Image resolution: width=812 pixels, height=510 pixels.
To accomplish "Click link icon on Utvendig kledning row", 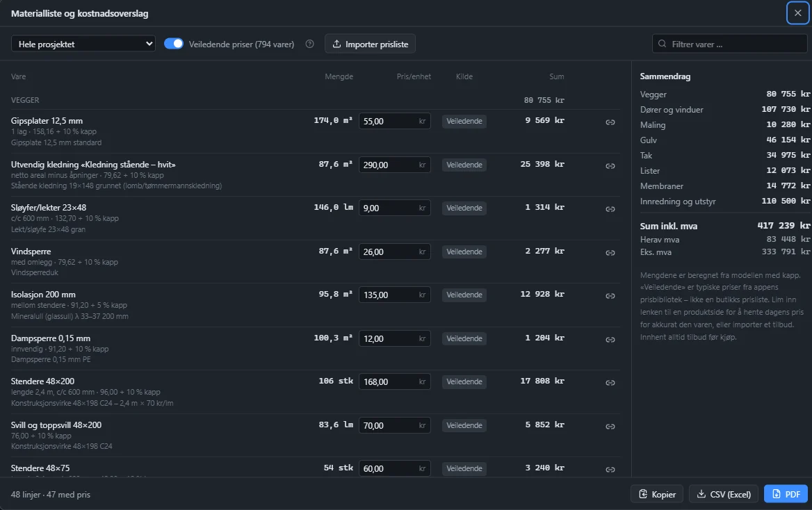I will 610,165.
